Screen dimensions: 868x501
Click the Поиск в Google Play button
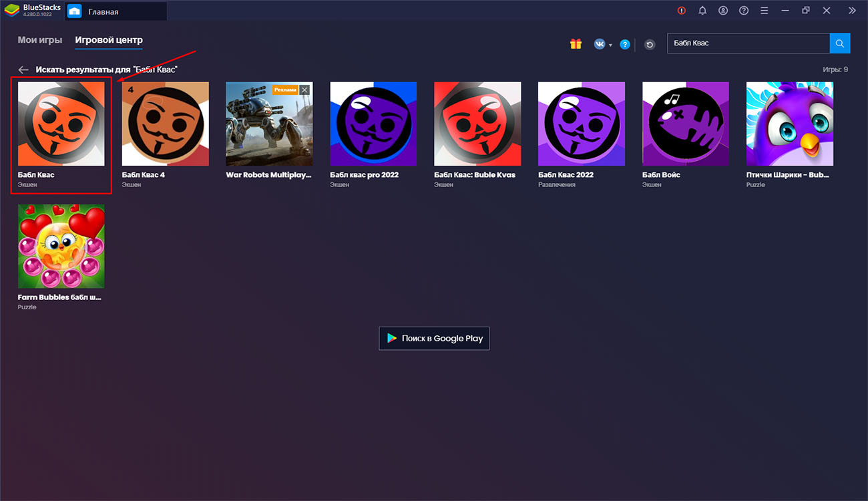(434, 339)
